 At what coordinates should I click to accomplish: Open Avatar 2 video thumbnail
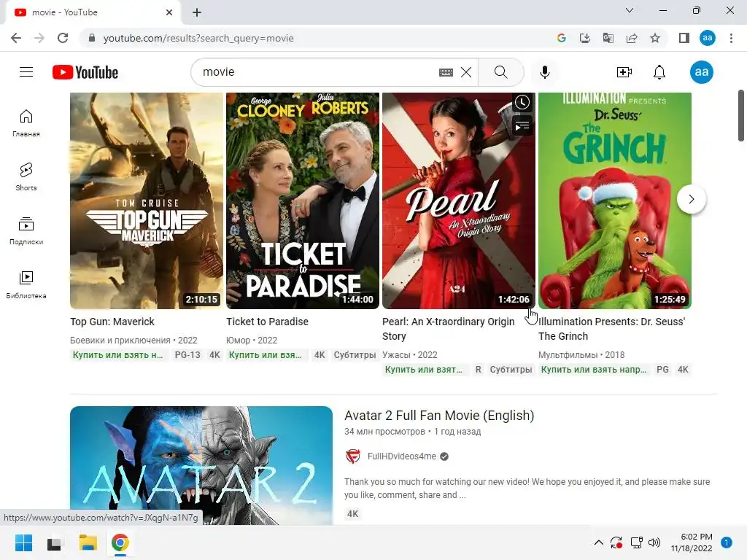(x=201, y=465)
